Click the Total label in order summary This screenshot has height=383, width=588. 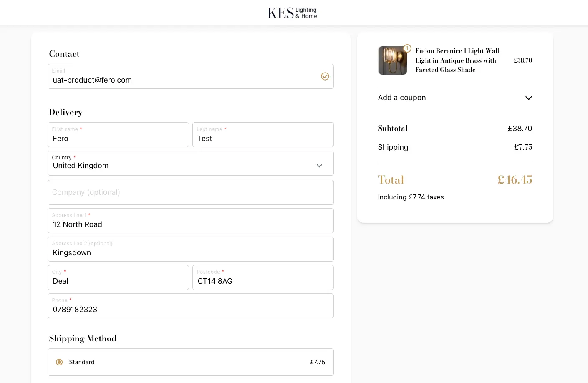point(391,180)
